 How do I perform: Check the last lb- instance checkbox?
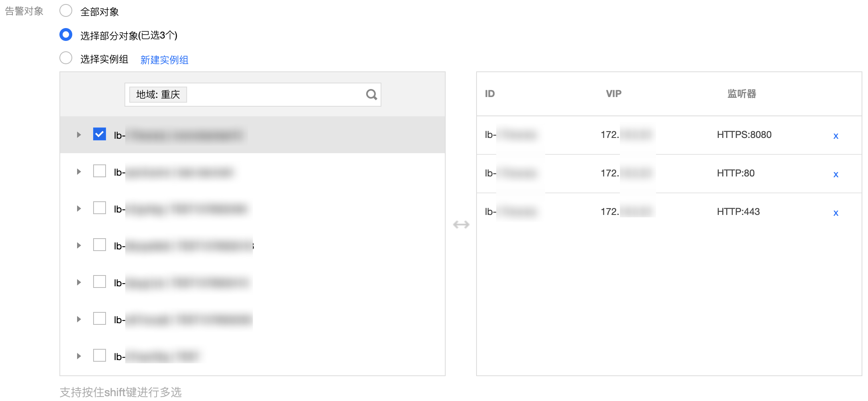[x=99, y=356]
